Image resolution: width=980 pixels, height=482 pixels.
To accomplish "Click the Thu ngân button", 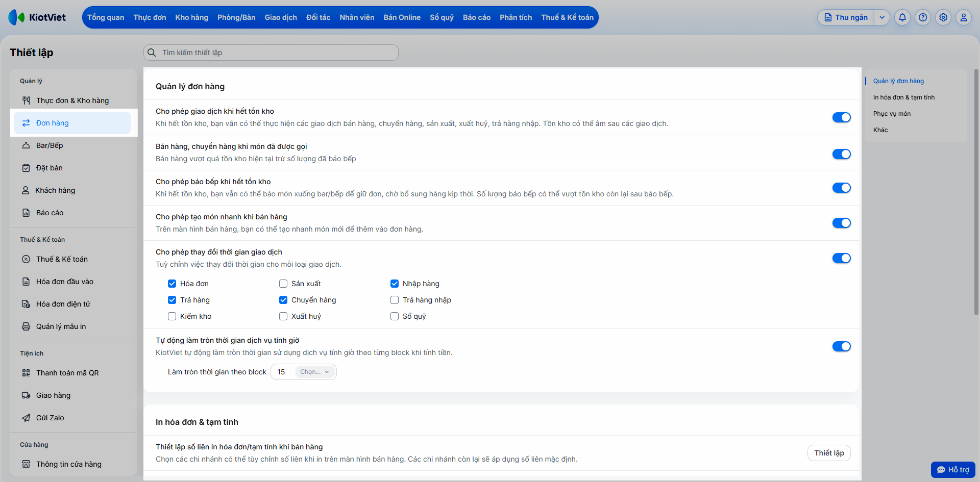I will [x=846, y=17].
